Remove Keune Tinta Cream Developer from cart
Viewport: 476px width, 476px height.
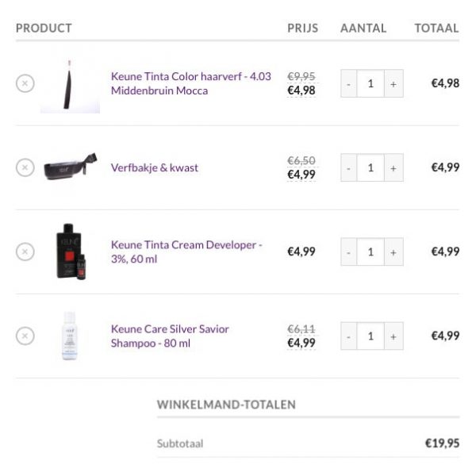pyautogui.click(x=25, y=251)
